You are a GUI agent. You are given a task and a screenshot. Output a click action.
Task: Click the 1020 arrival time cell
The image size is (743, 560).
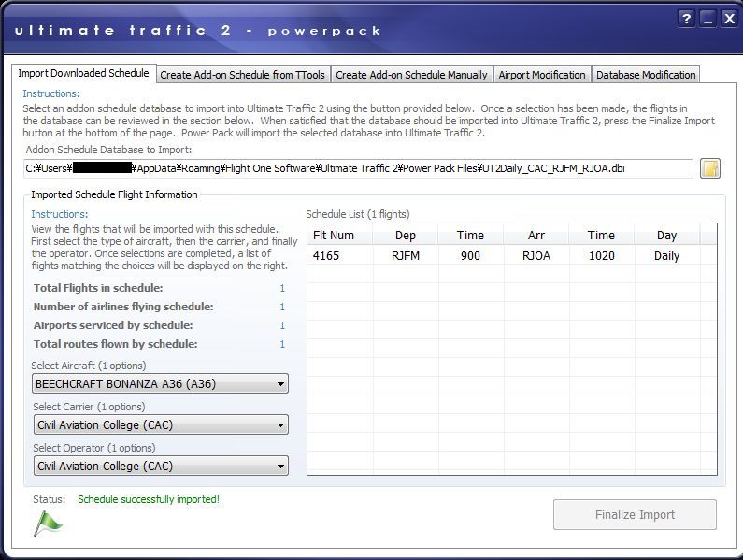tap(601, 255)
